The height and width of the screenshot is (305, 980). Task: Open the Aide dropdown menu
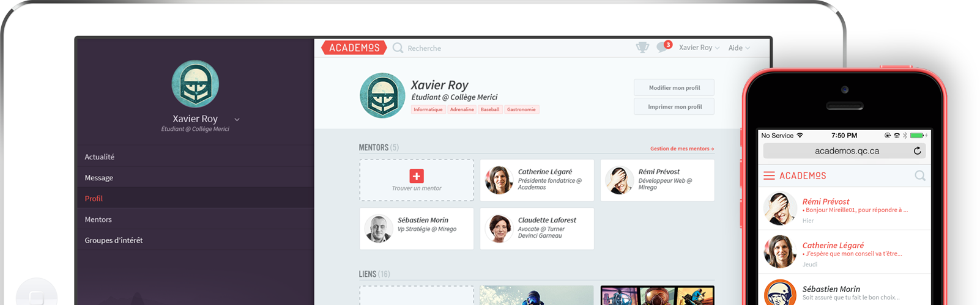point(738,48)
